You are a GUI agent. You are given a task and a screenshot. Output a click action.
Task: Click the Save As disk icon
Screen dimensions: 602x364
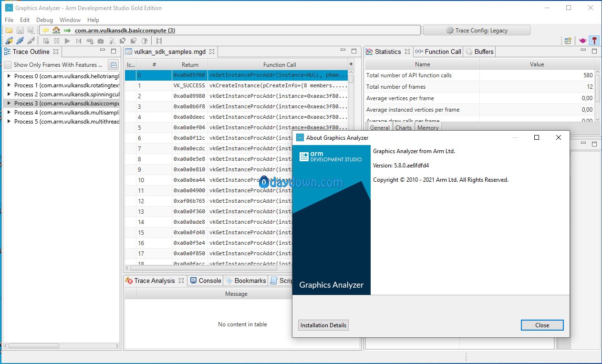point(31,31)
